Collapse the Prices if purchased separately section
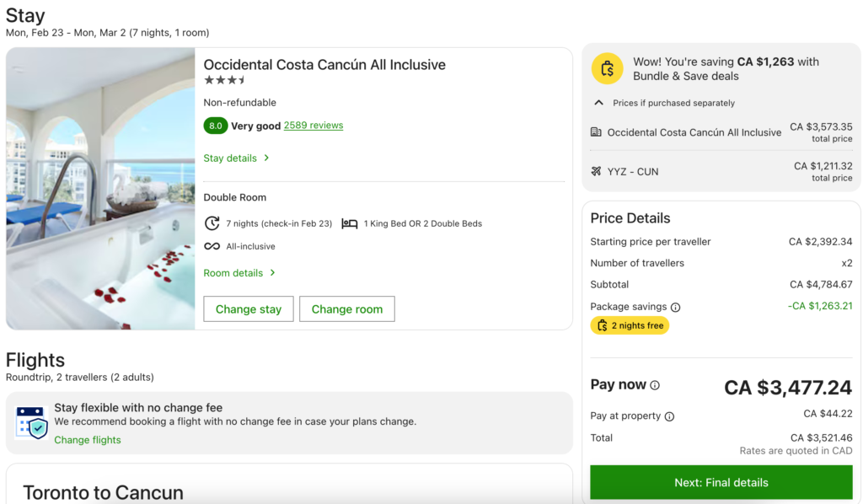Image resolution: width=863 pixels, height=504 pixels. 598,102
